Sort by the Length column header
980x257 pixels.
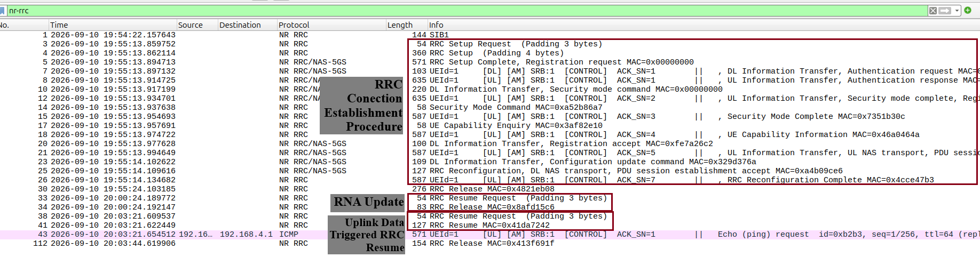coord(407,25)
